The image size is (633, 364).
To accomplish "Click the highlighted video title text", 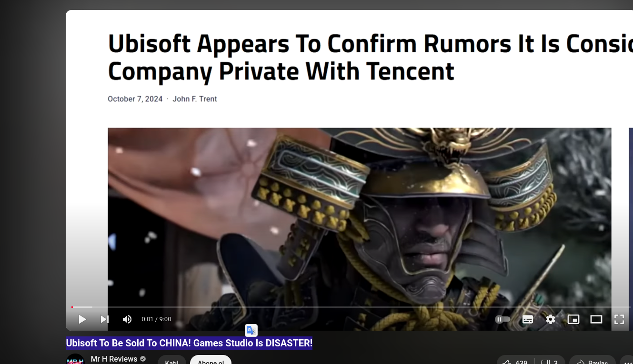I will pos(189,343).
